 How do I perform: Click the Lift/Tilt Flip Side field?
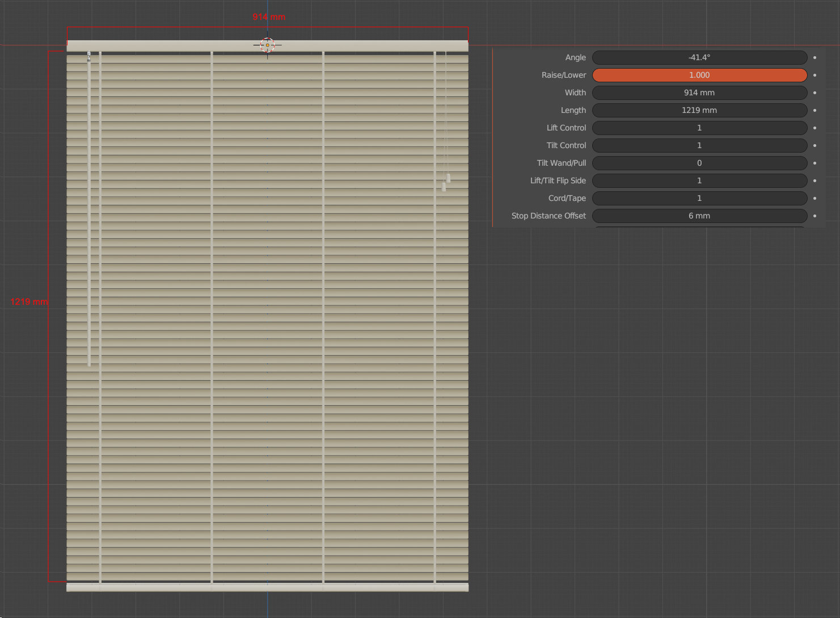coord(699,180)
